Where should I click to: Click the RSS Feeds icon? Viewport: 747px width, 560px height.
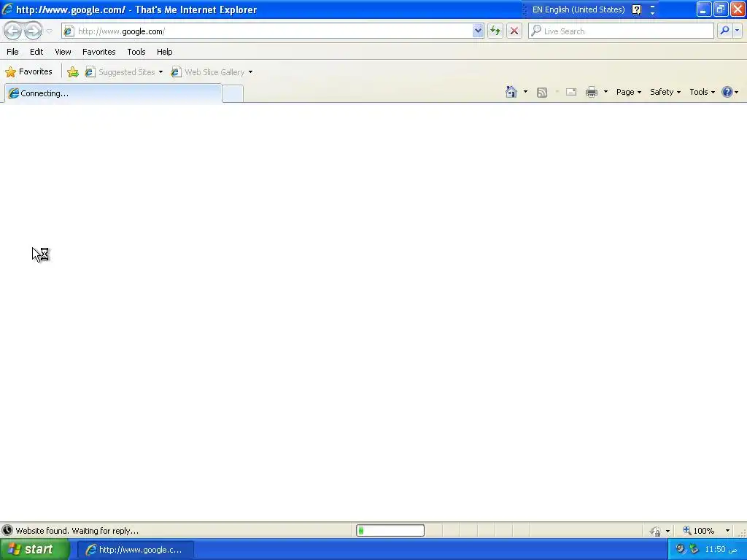point(542,93)
